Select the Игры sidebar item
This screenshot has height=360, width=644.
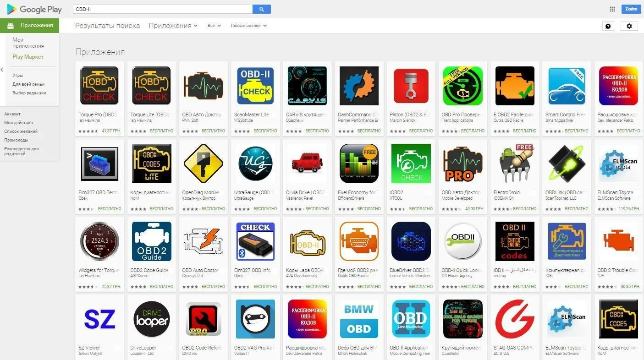point(17,76)
